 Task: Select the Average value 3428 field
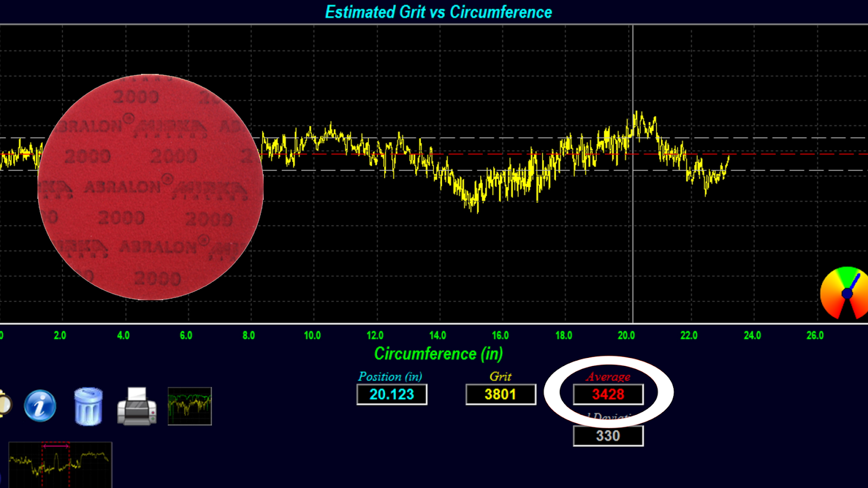point(608,394)
